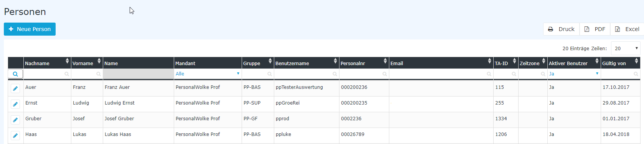Sort table by Nachname column arrows

pyautogui.click(x=67, y=61)
